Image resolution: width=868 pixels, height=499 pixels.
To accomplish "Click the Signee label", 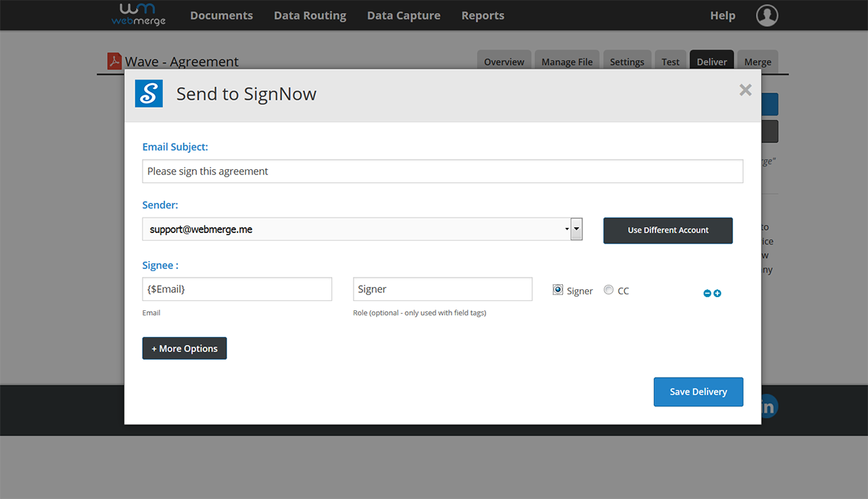I will tap(161, 265).
